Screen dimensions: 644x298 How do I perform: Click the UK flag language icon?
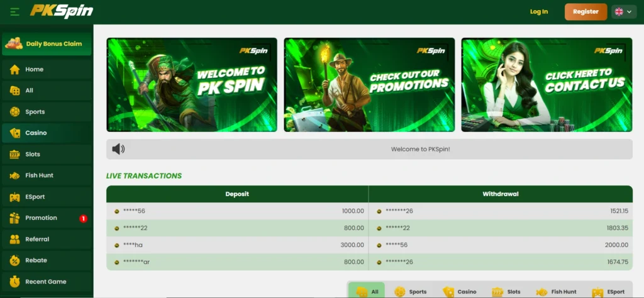coord(619,12)
